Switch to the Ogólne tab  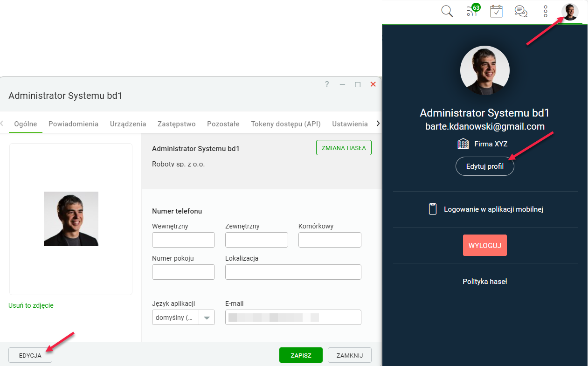coord(26,124)
